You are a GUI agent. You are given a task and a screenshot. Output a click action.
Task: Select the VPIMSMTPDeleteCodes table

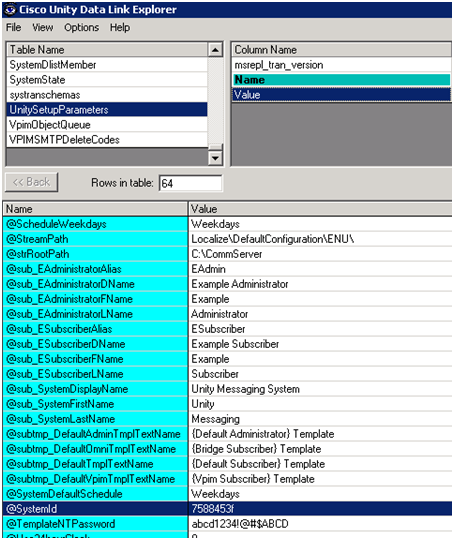pyautogui.click(x=107, y=140)
